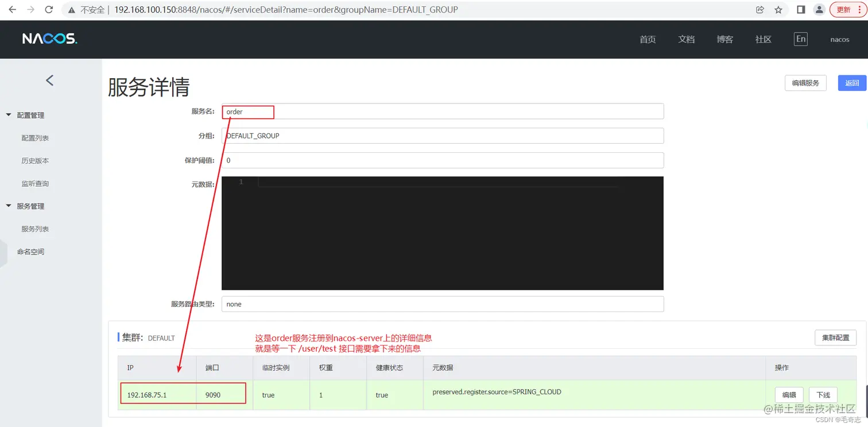Viewport: 868px width, 427px height.
Task: Switch language with the En button
Action: pyautogui.click(x=800, y=39)
